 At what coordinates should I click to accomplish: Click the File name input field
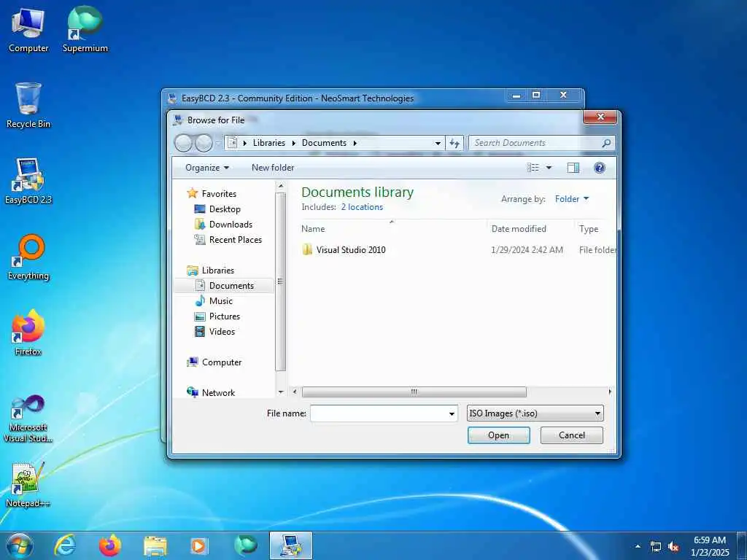[379, 413]
